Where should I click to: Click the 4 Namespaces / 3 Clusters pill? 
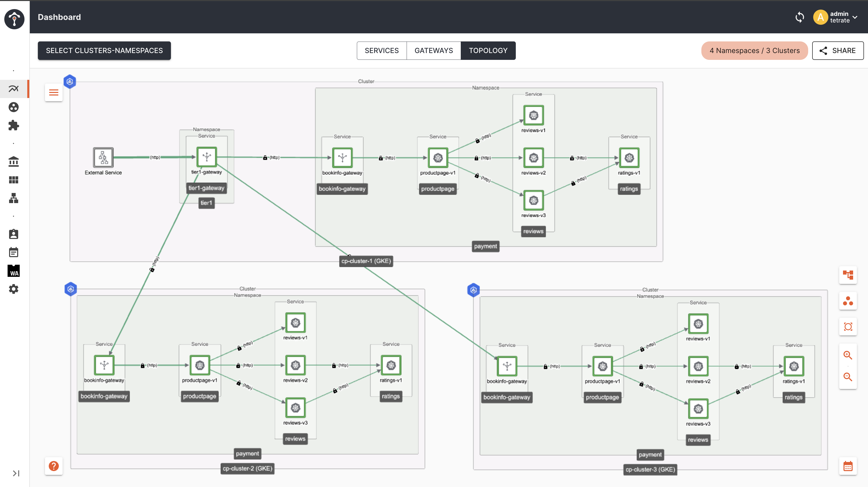(754, 51)
